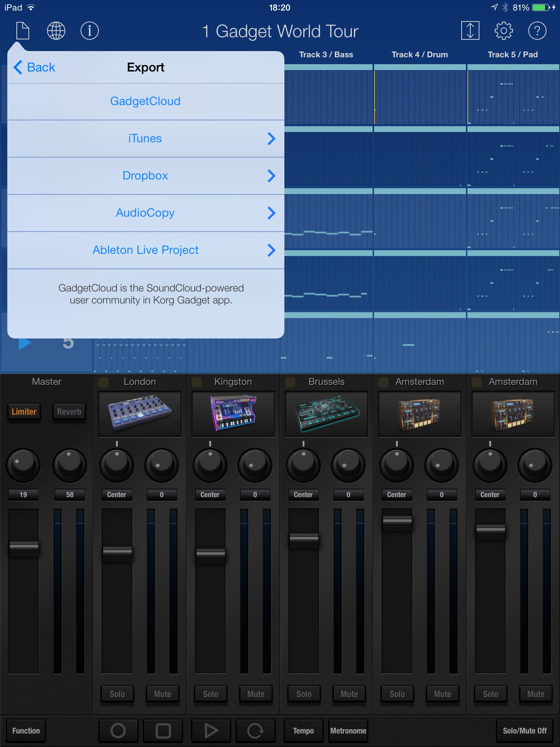The height and width of the screenshot is (747, 560).
Task: Solo Track 5 Amsterdam pad
Action: (x=491, y=694)
